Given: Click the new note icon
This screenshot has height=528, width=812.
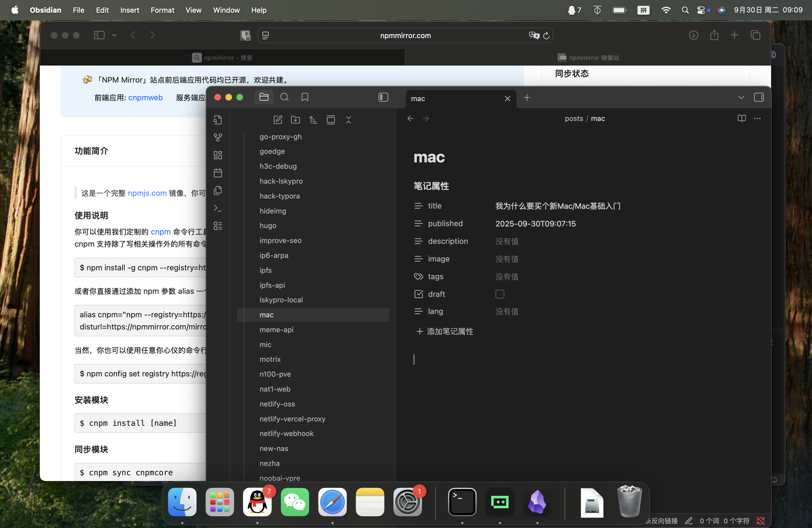Looking at the screenshot, I should click(x=278, y=120).
